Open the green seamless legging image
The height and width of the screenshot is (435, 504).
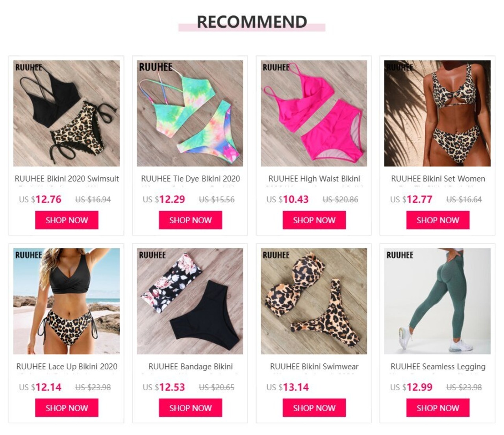coord(437,301)
